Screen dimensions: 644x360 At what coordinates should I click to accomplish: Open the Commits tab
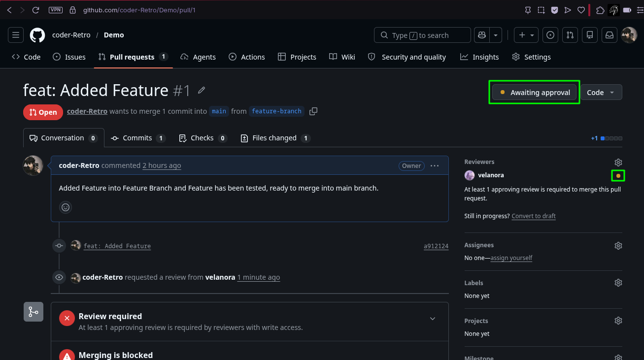pos(138,138)
